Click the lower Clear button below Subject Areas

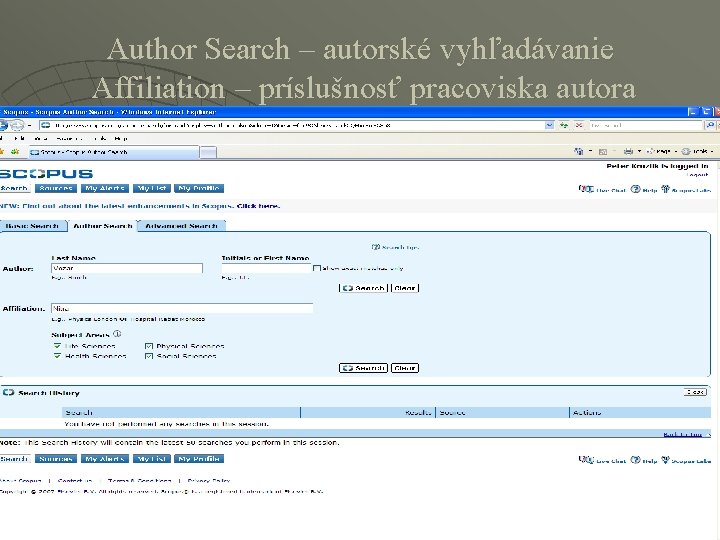click(405, 368)
